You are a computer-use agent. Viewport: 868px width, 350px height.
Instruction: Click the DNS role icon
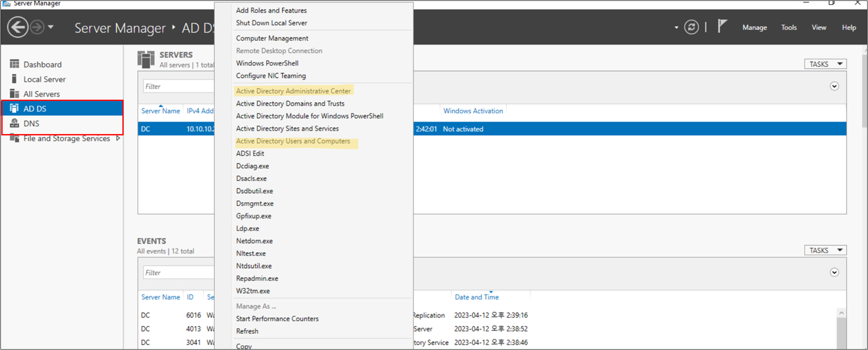[x=14, y=123]
